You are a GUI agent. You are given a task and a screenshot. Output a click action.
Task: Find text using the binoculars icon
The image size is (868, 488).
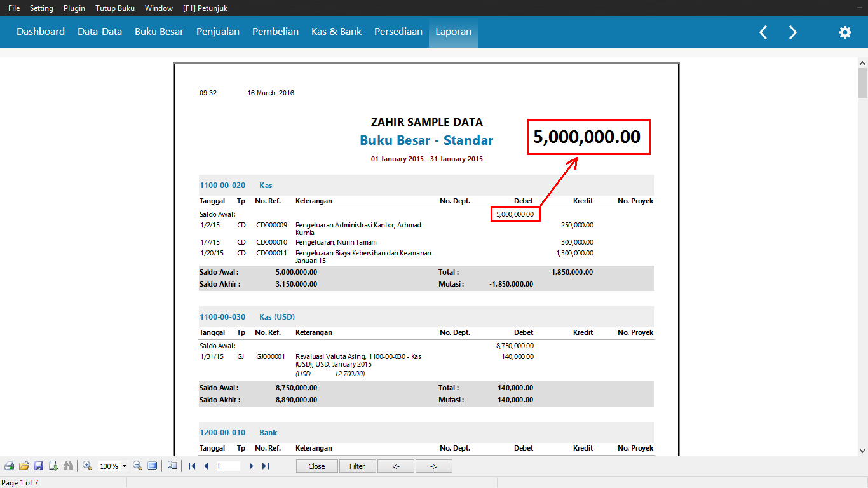tap(69, 466)
